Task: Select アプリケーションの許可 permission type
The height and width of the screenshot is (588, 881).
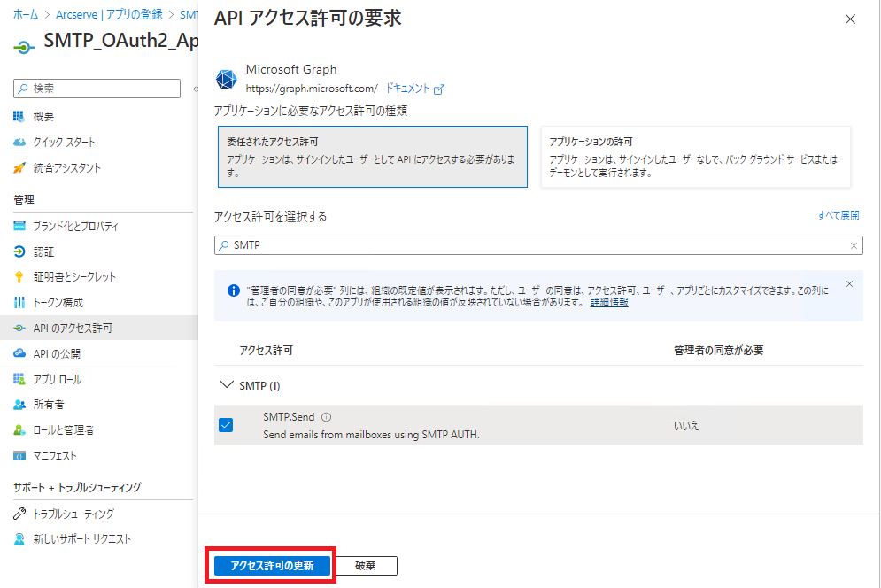Action: [x=696, y=157]
